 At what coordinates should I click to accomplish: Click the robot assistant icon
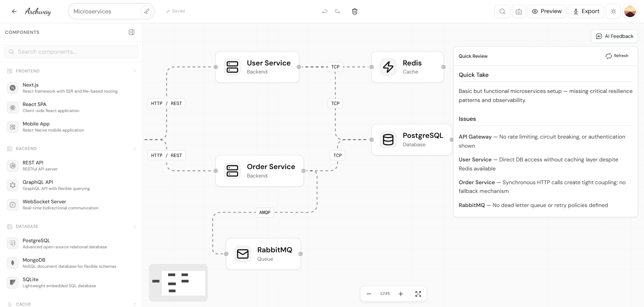point(518,11)
